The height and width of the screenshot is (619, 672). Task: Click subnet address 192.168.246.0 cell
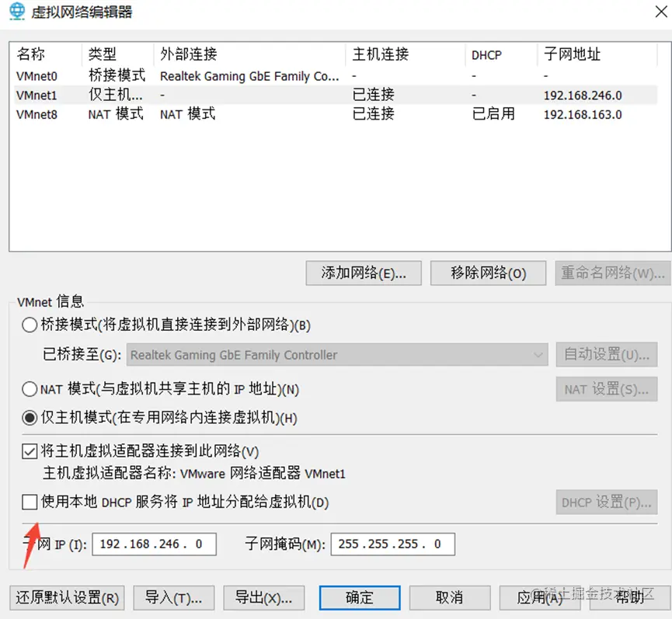coord(583,95)
